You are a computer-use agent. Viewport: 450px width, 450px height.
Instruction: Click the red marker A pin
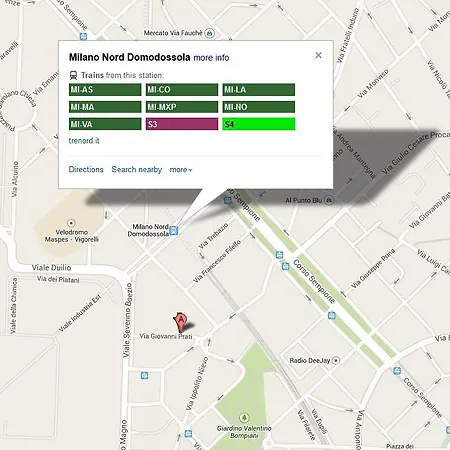(x=180, y=321)
